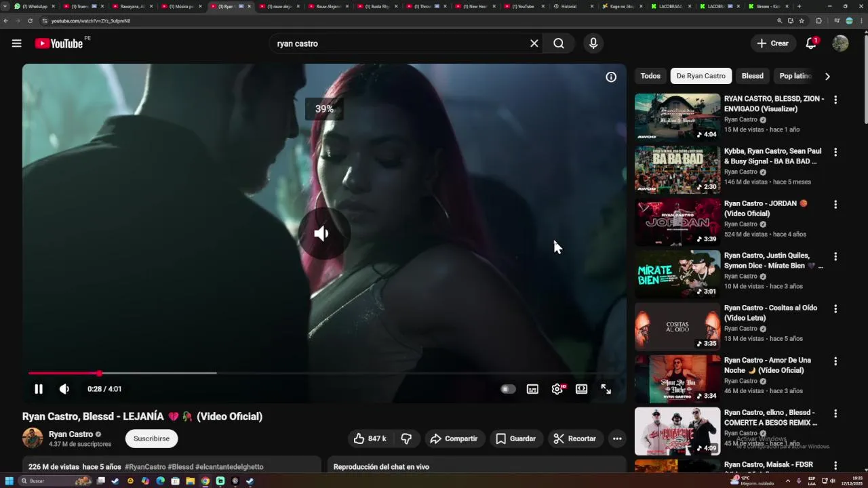Click the browser address bar URL
Screen dimensions: 868x488
91,21
